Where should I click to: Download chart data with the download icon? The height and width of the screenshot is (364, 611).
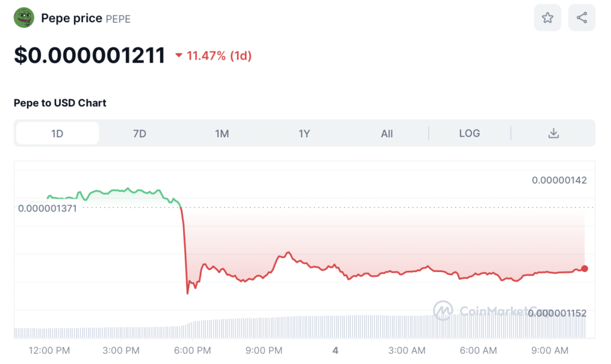click(553, 133)
